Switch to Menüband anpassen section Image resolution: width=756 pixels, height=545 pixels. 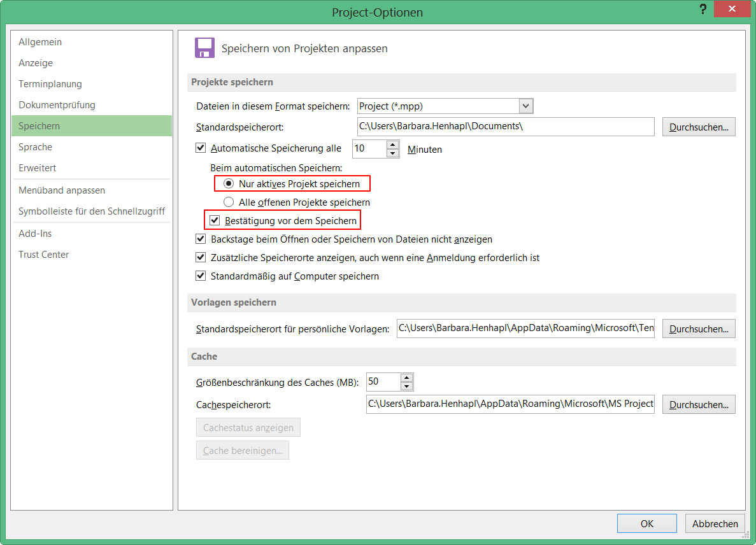[62, 190]
